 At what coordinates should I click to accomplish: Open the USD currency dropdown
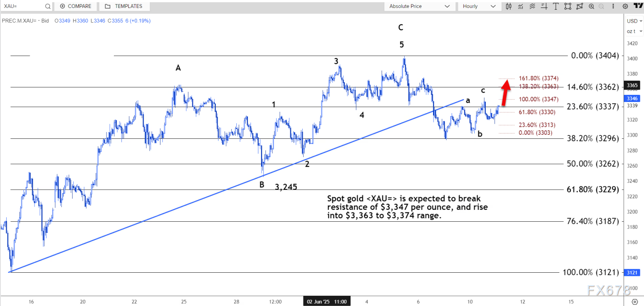[x=634, y=21]
